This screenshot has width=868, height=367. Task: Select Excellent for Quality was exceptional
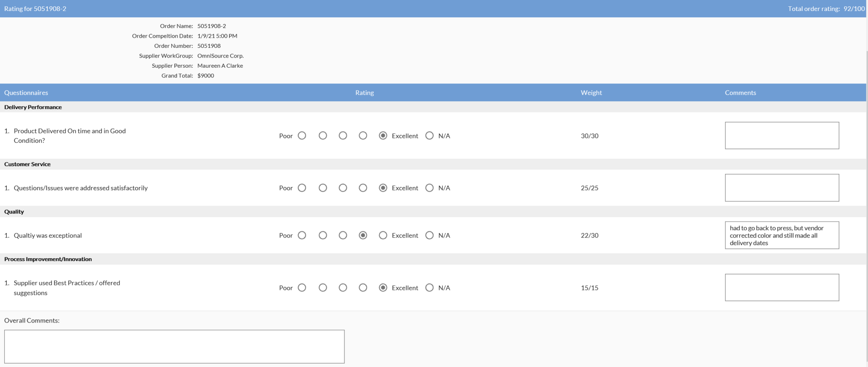383,235
